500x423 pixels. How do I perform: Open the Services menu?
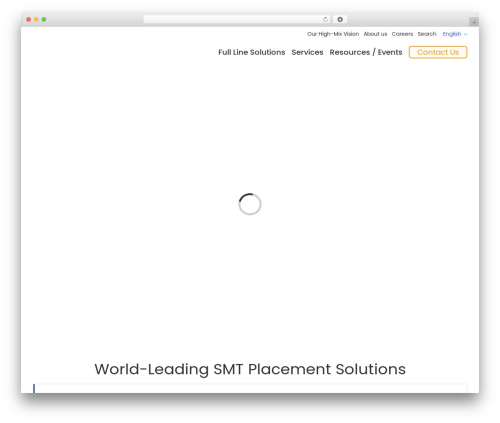tap(307, 52)
